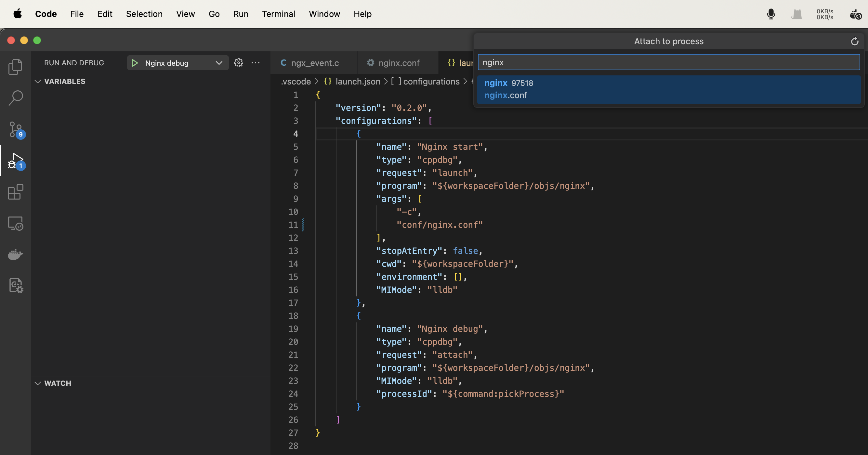Open the Terminal menu
The image size is (868, 455).
(279, 14)
